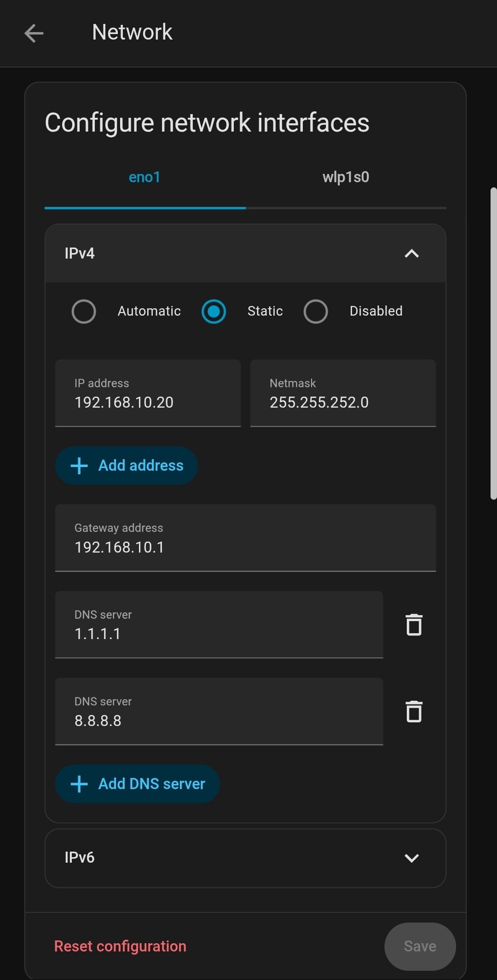This screenshot has height=980, width=497.
Task: Remove the 8.8.8.8 DNS server entry
Action: (x=414, y=712)
